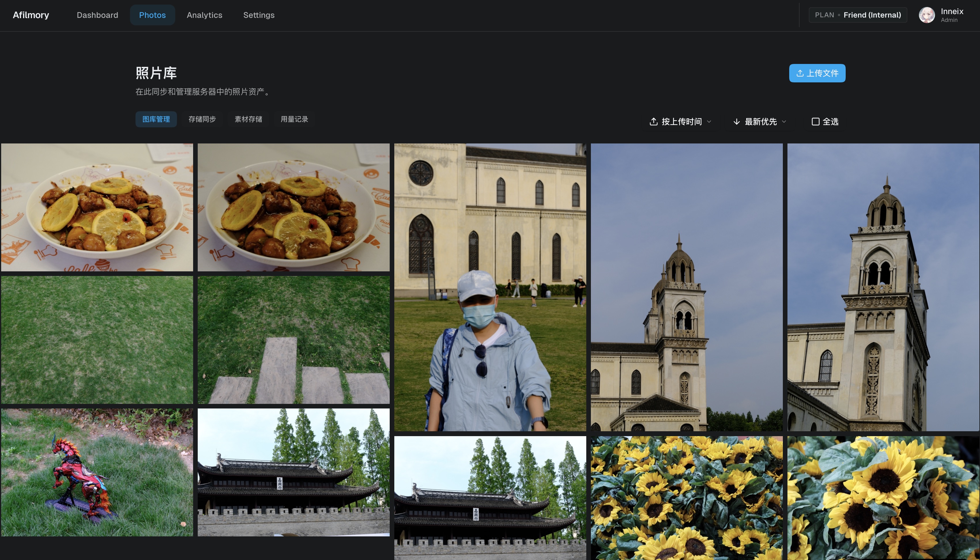Expand the 按上传时间 sort-by chevron
The image size is (980, 560).
click(x=709, y=122)
